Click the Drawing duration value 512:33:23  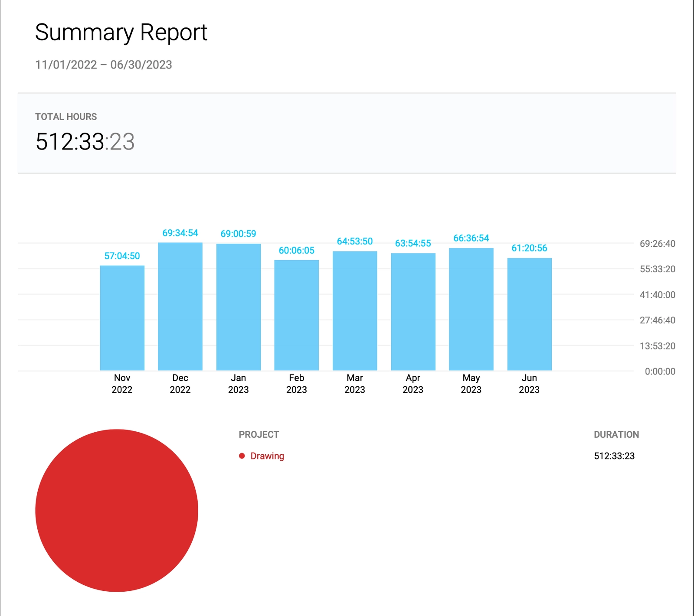click(614, 456)
